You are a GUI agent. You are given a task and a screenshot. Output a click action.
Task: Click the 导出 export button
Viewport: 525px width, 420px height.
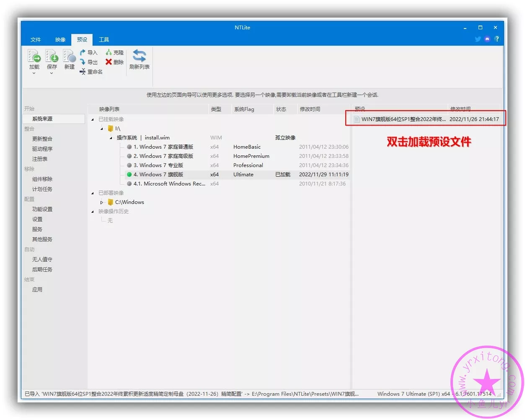point(88,62)
